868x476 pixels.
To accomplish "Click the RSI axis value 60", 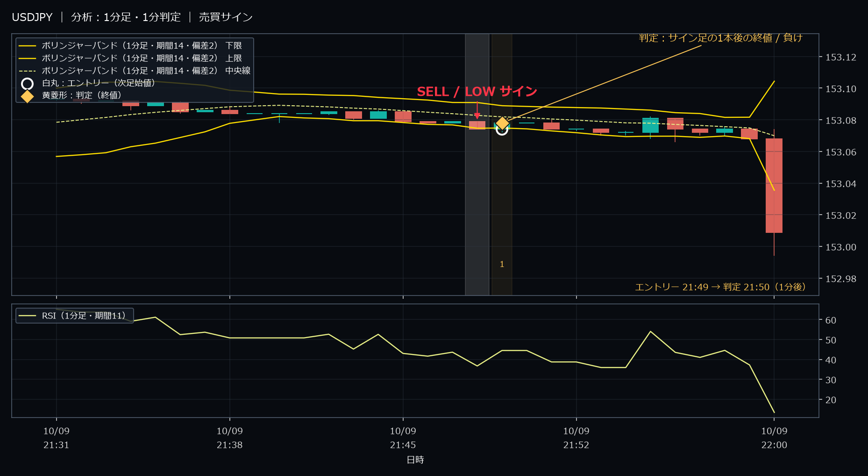I will coord(831,320).
